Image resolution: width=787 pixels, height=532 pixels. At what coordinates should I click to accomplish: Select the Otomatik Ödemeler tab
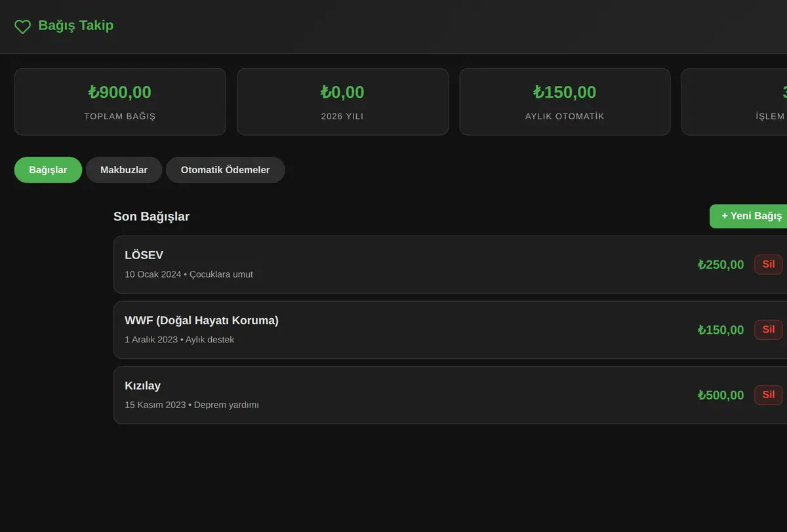click(x=225, y=170)
